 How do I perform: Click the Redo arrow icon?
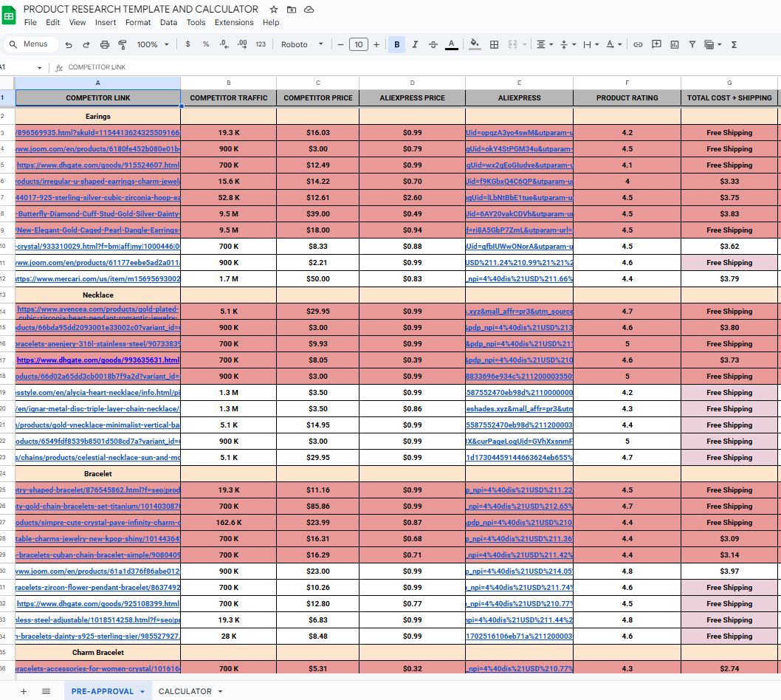86,45
